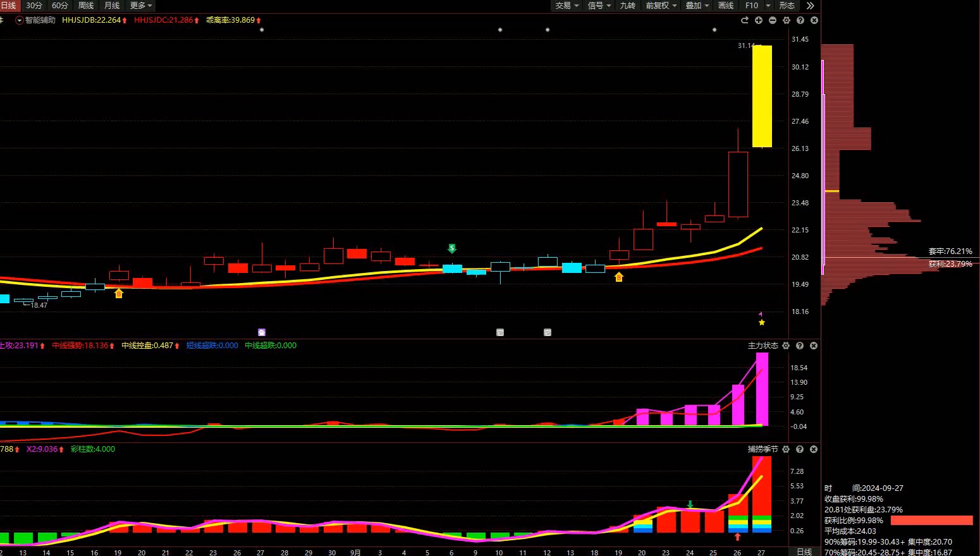Click the purple event icon near Aug 27
The height and width of the screenshot is (556, 980).
coord(262,332)
